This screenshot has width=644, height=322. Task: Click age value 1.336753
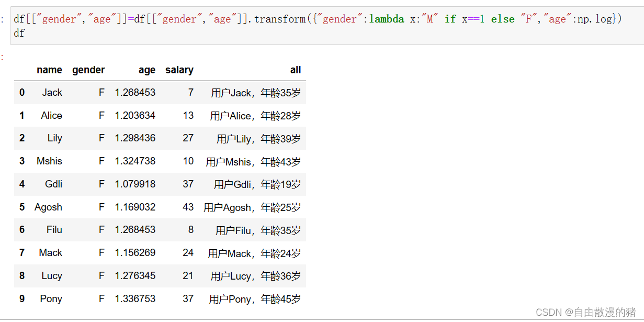(135, 299)
